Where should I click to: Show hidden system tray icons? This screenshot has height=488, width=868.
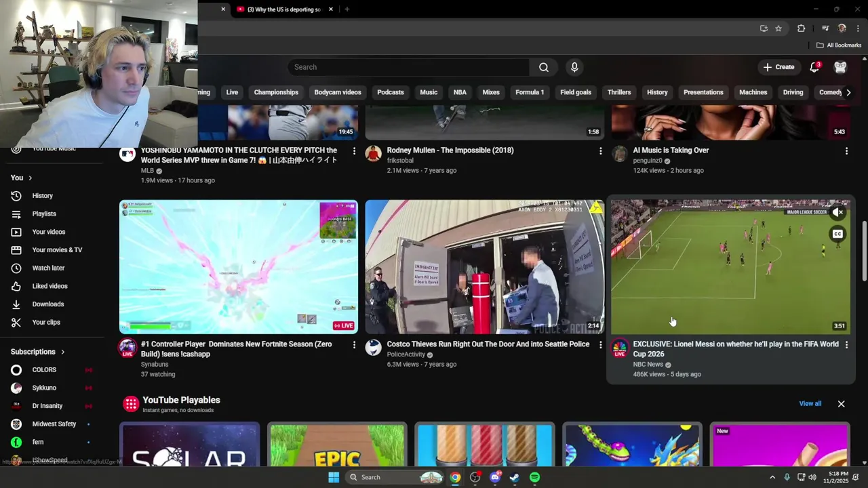pyautogui.click(x=772, y=477)
